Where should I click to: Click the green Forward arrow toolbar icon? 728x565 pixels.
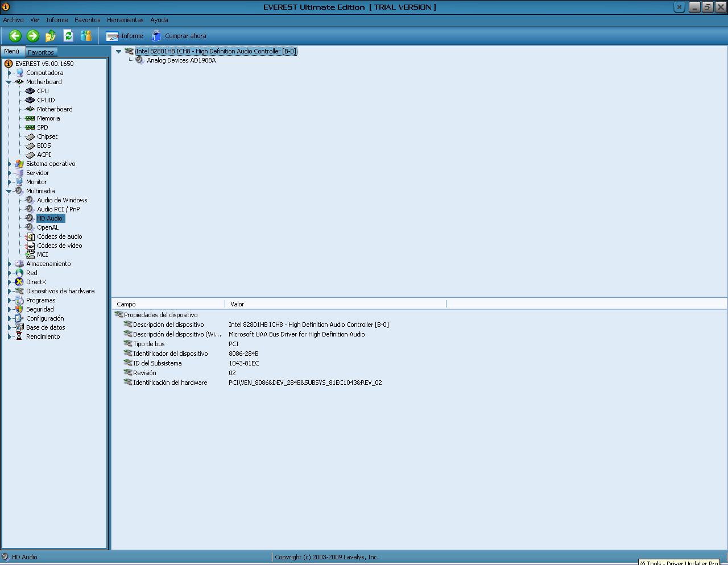(x=33, y=36)
